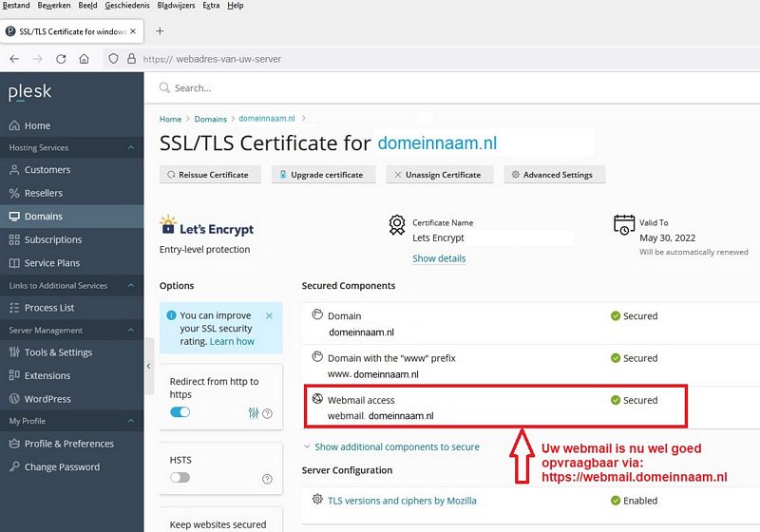This screenshot has width=760, height=532.
Task: Go to the browser home page
Action: click(84, 59)
